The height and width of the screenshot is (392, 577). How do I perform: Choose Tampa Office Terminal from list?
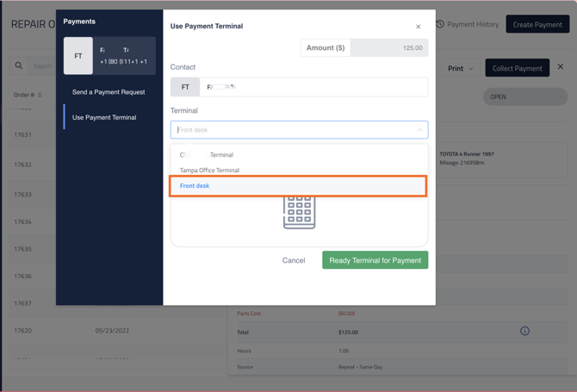pyautogui.click(x=210, y=171)
